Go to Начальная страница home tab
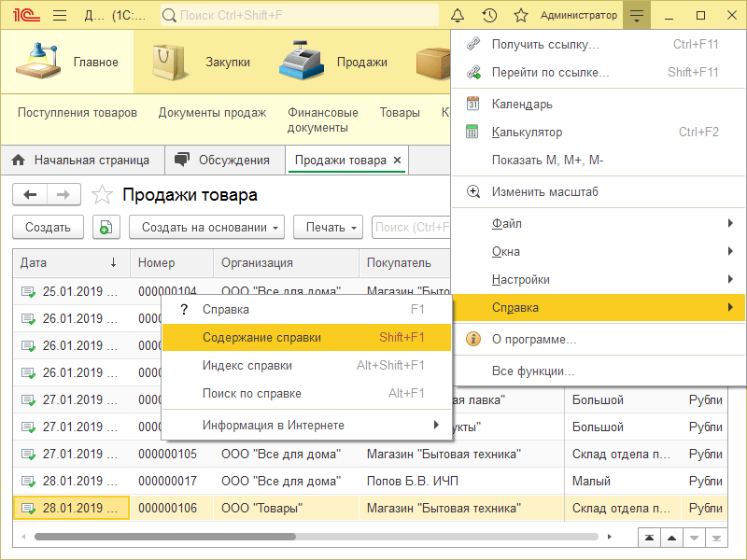747x560 pixels. (x=82, y=160)
